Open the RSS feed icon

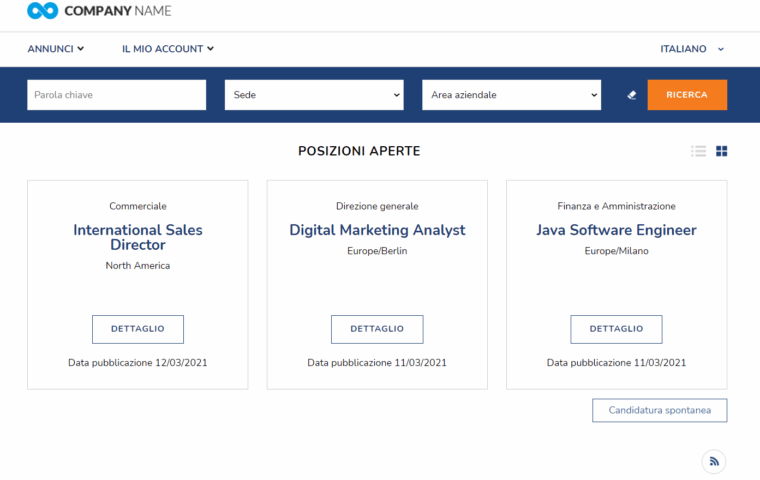click(714, 462)
